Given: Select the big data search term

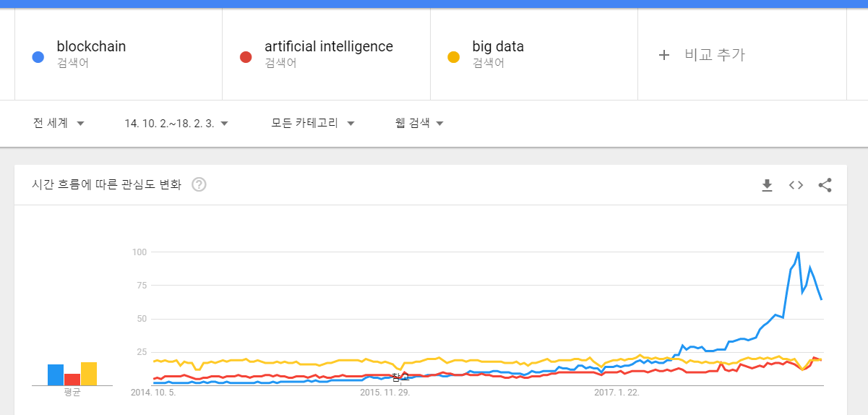Looking at the screenshot, I should 498,47.
